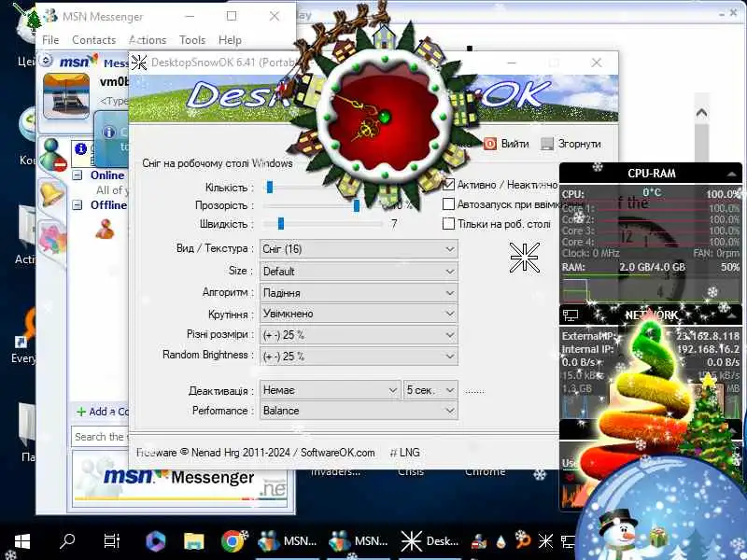The width and height of the screenshot is (747, 560).
Task: Open the Actions menu in MSN Messenger
Action: coord(148,40)
